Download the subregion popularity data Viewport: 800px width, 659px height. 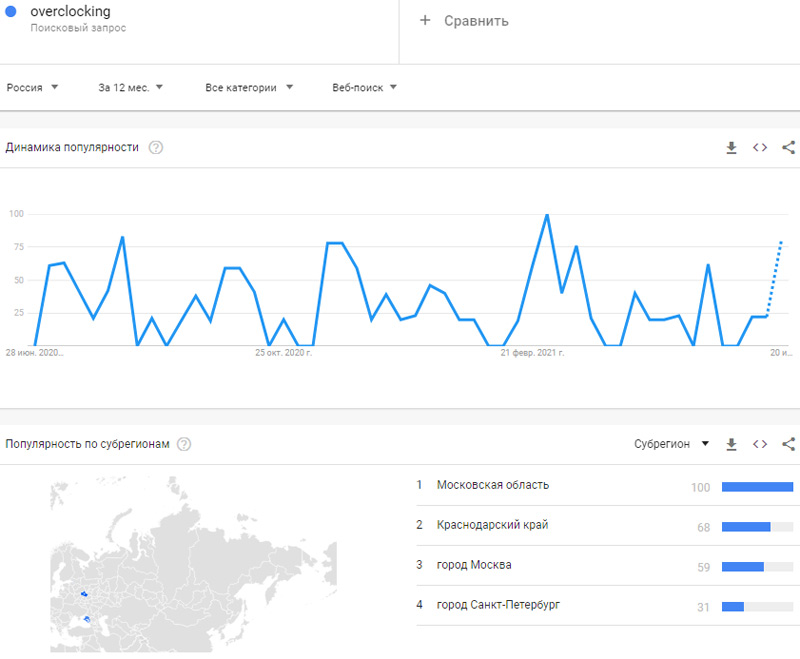click(731, 444)
